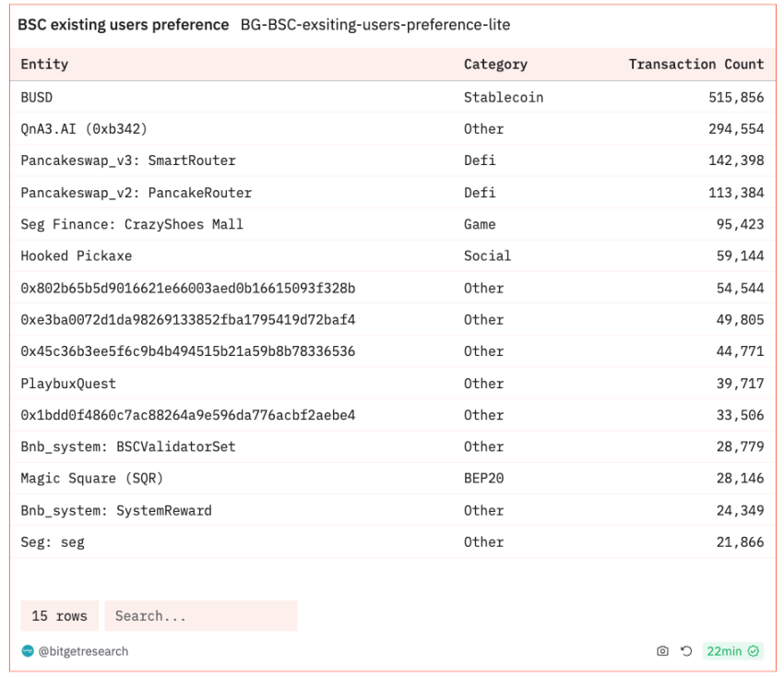
Task: Click the refresh query icon
Action: point(686,651)
